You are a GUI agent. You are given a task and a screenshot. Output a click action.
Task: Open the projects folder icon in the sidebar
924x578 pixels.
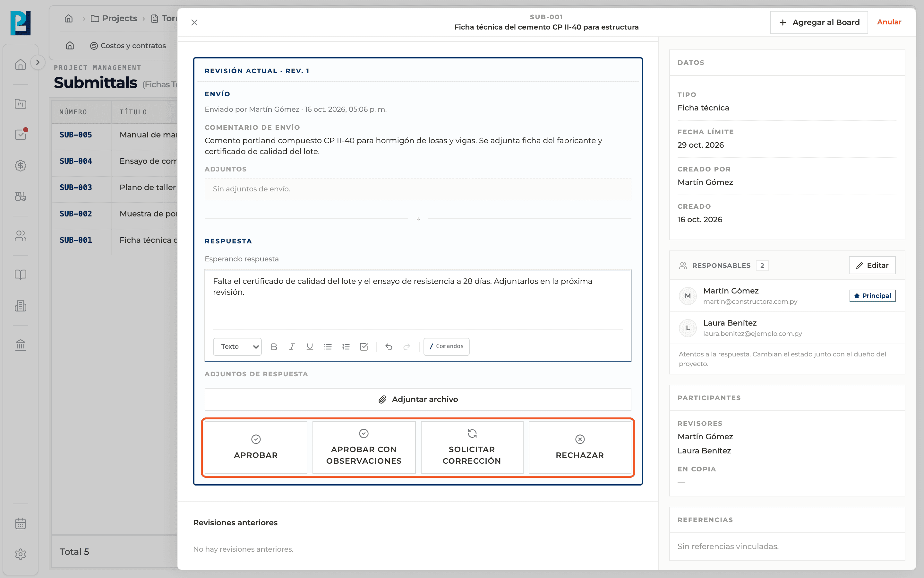[x=20, y=104]
